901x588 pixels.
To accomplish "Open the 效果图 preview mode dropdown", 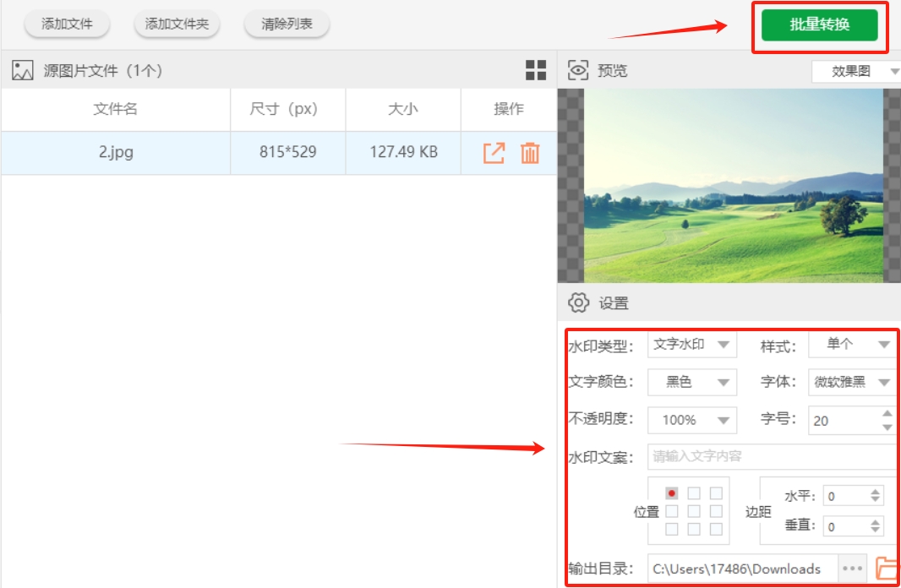I will [x=856, y=71].
